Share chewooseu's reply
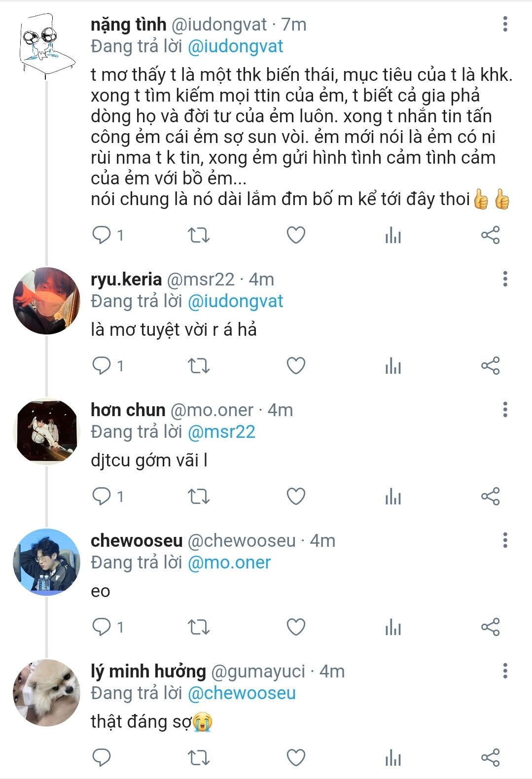The image size is (532, 779). coord(490,627)
